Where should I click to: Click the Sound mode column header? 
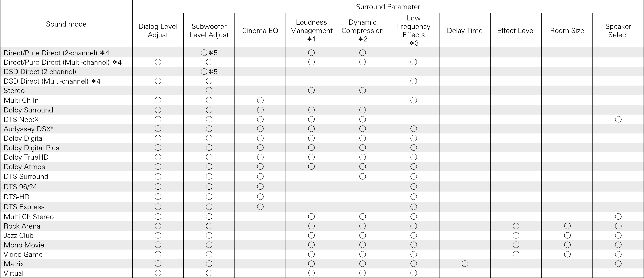click(66, 24)
